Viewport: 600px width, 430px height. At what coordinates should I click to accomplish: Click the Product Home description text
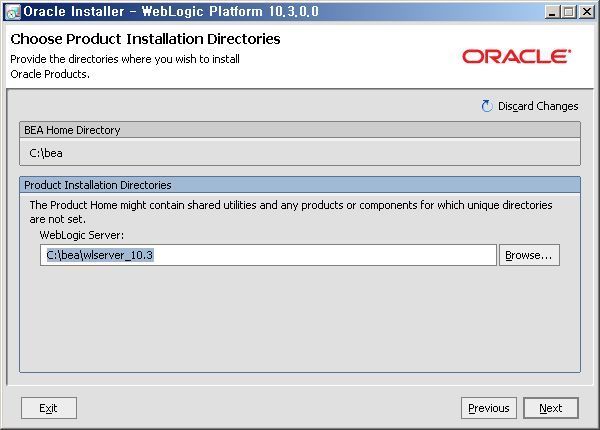[291, 212]
